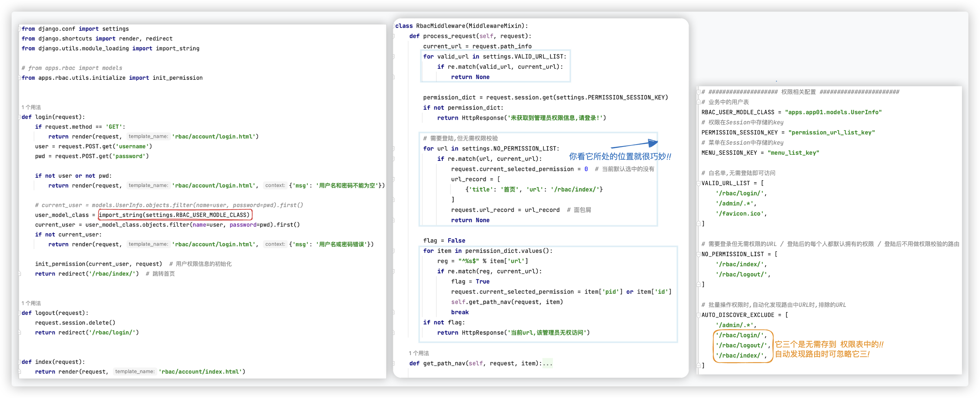
Task: Collapse the login function fold marker
Action: 19,117
